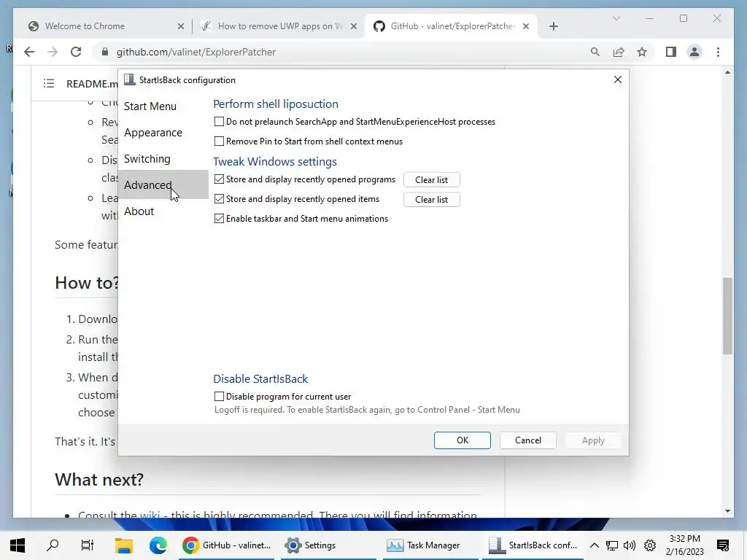Select the Advanced section
The height and width of the screenshot is (560, 747).
click(x=163, y=184)
